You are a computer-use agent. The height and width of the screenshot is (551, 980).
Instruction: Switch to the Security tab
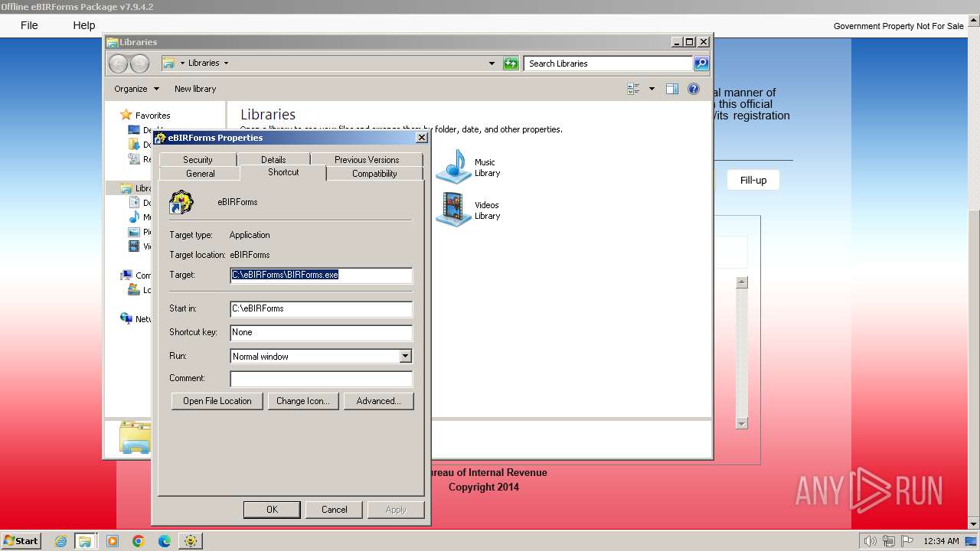(x=198, y=159)
